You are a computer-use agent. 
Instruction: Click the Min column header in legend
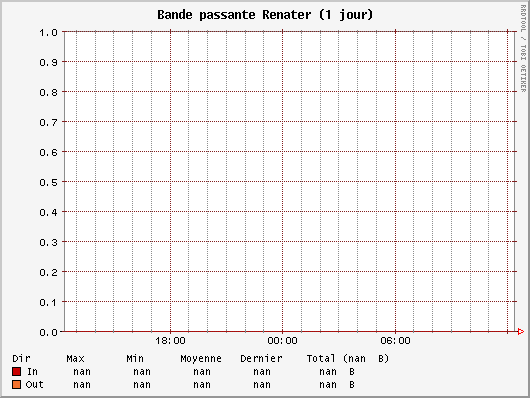tap(135, 358)
